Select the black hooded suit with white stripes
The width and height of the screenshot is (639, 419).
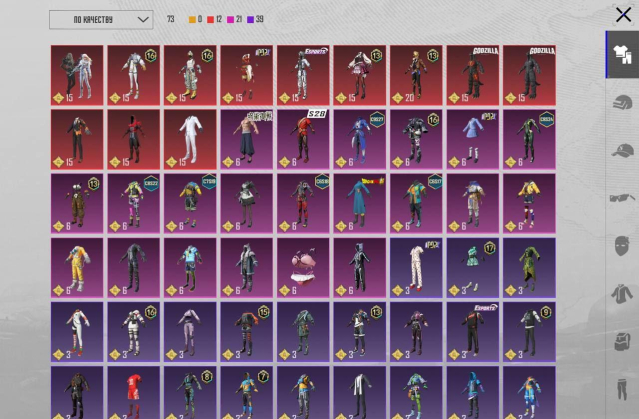coord(360,268)
